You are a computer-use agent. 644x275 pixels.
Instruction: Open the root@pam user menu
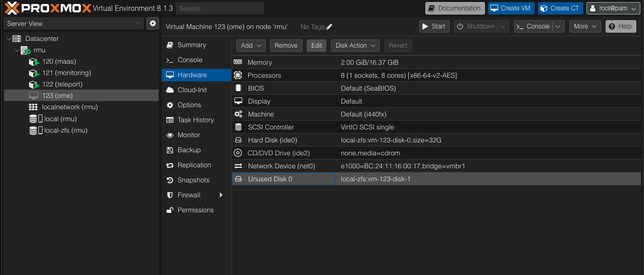[x=613, y=8]
